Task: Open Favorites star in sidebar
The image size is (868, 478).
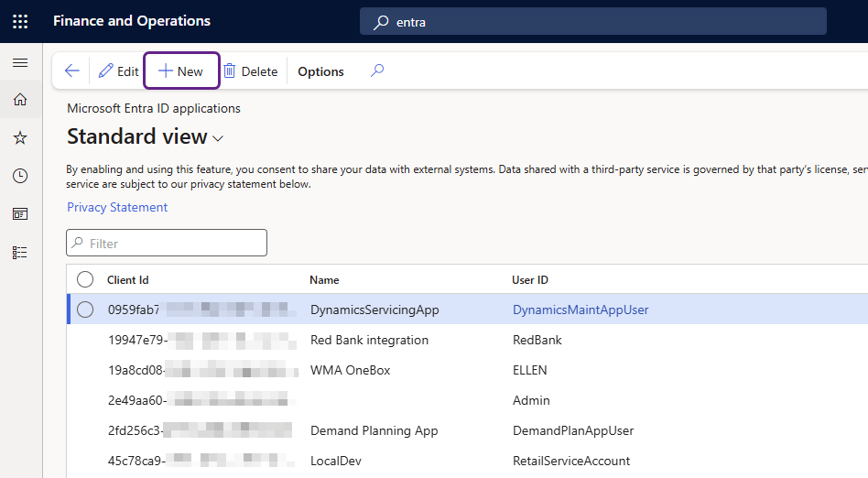Action: [x=20, y=137]
